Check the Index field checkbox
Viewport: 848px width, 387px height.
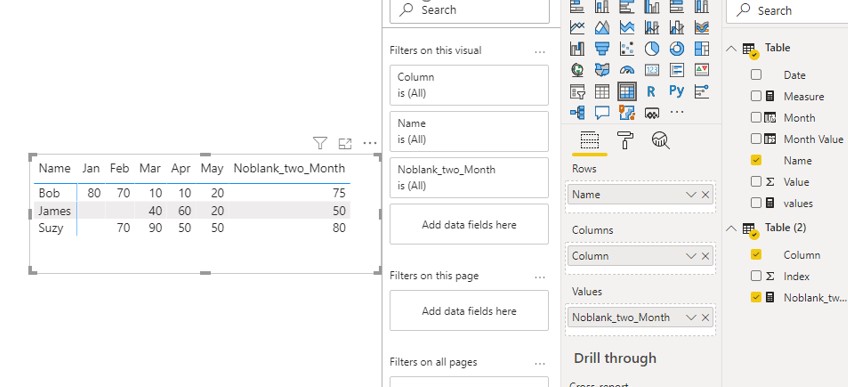[756, 276]
